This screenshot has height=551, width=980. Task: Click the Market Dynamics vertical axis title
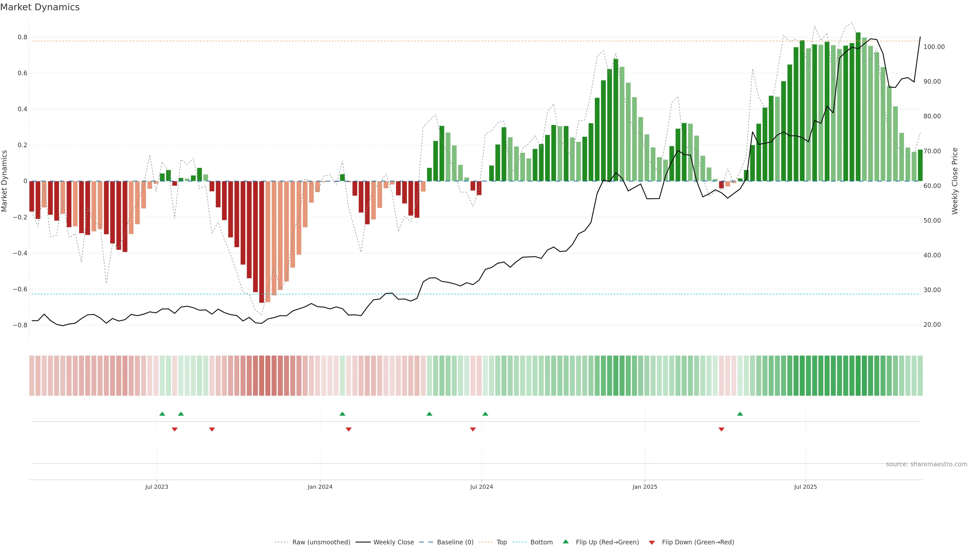5,181
